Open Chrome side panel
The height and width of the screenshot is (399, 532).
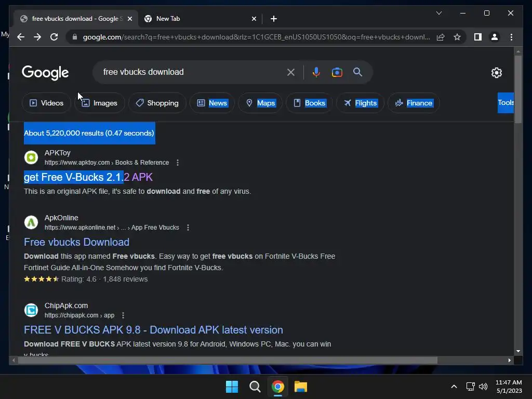478,37
